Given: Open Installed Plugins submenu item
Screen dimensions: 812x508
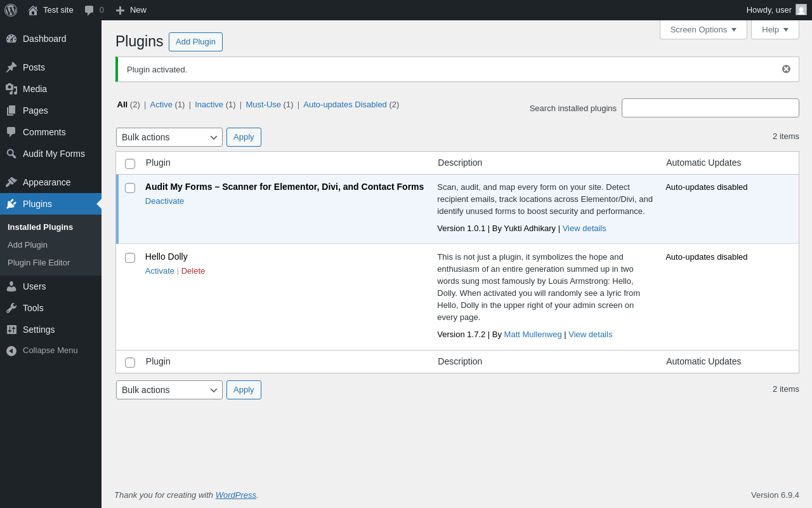Looking at the screenshot, I should click(x=40, y=227).
